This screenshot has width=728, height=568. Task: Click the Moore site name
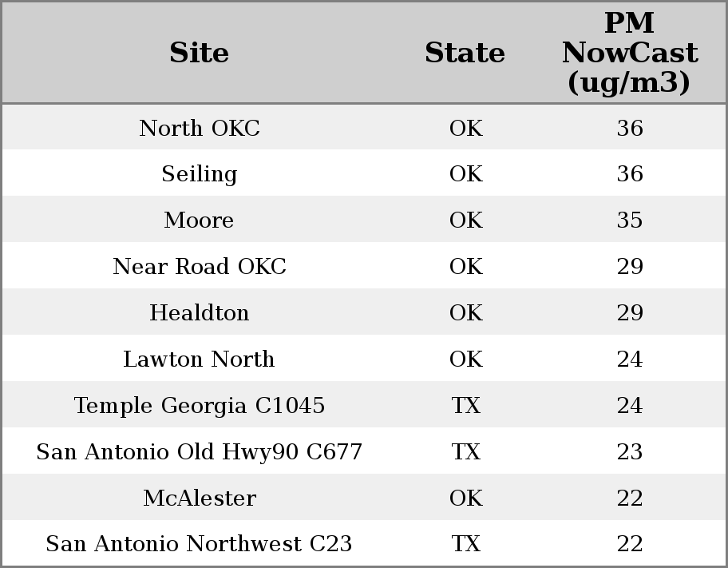199,220
